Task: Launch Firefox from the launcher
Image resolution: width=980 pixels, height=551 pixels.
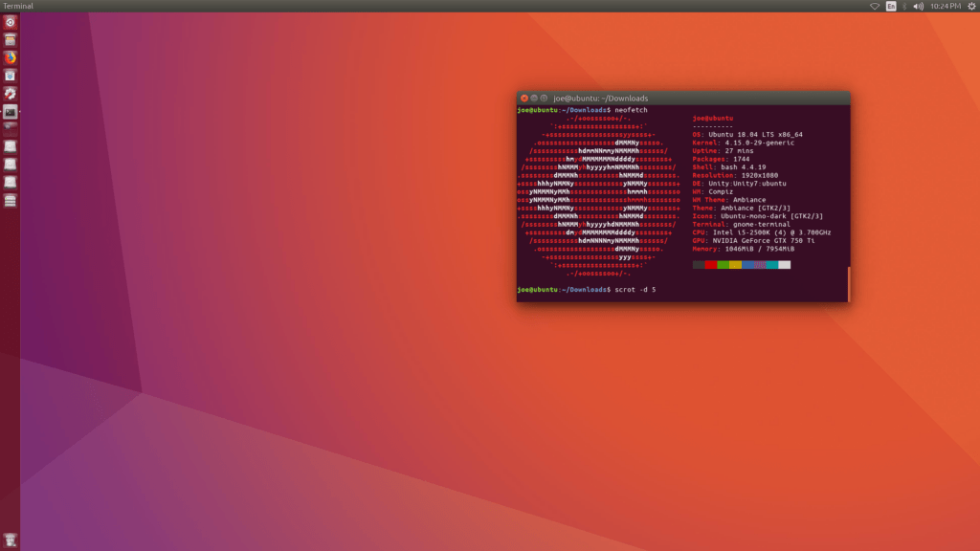Action: pos(10,58)
